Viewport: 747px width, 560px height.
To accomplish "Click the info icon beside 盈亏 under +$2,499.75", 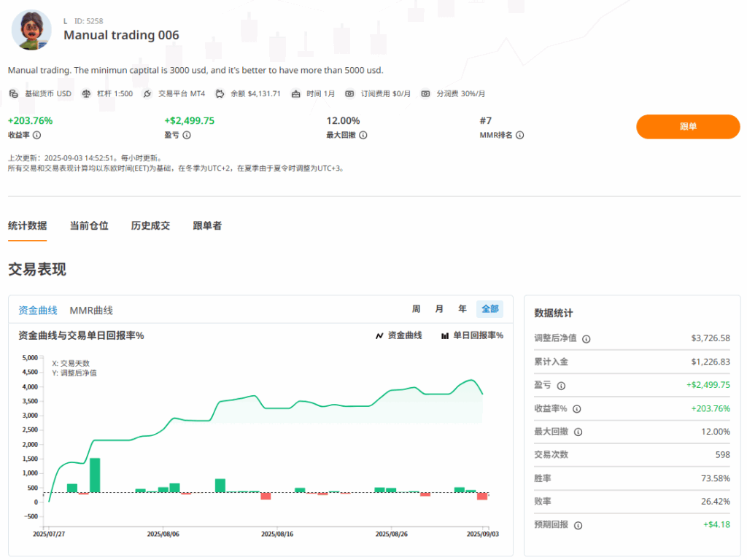I will tap(187, 135).
